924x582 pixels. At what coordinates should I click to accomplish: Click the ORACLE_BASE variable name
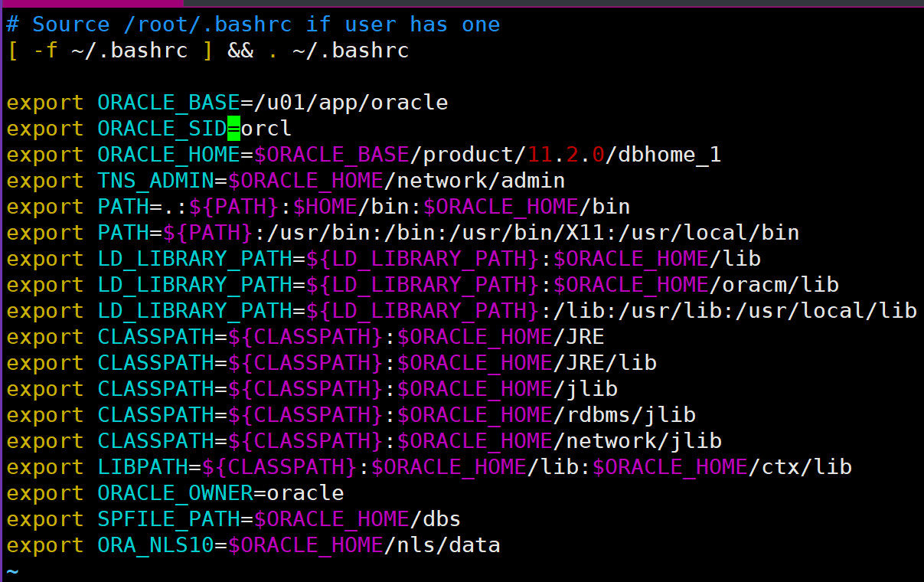(168, 102)
